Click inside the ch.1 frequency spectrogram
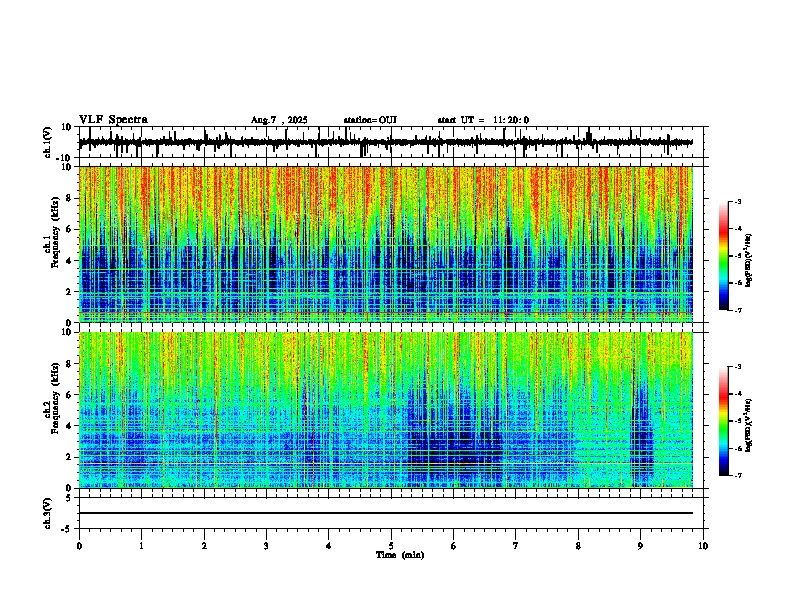The width and height of the screenshot is (792, 612). (x=386, y=244)
